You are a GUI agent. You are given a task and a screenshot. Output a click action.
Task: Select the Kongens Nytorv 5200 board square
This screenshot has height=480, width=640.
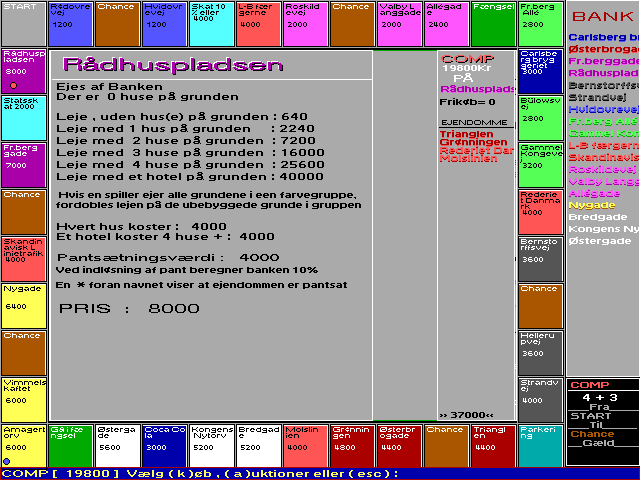click(x=211, y=446)
